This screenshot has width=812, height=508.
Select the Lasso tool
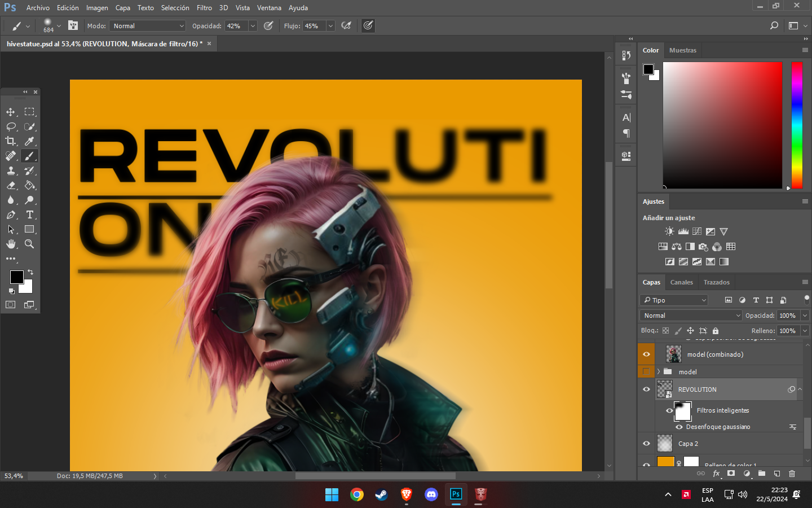(x=11, y=126)
